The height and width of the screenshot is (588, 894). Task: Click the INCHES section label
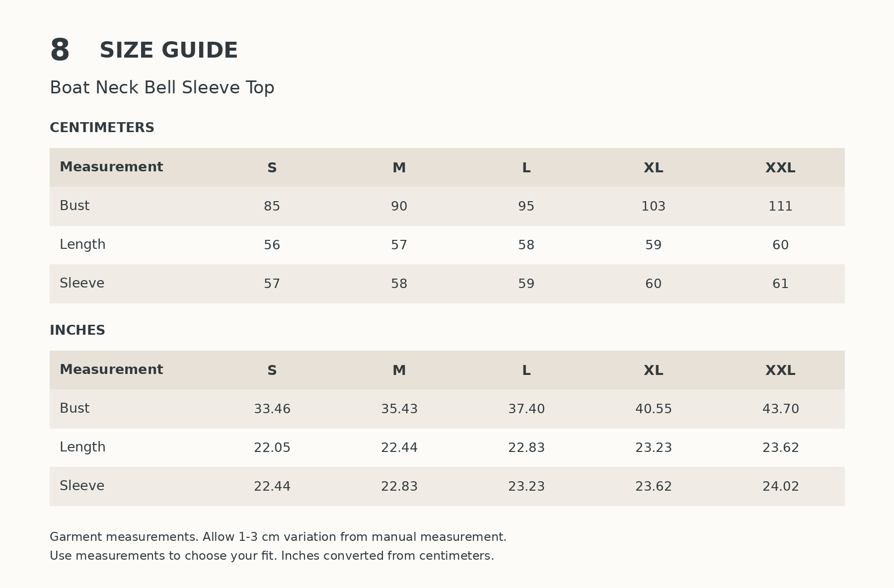(x=77, y=330)
